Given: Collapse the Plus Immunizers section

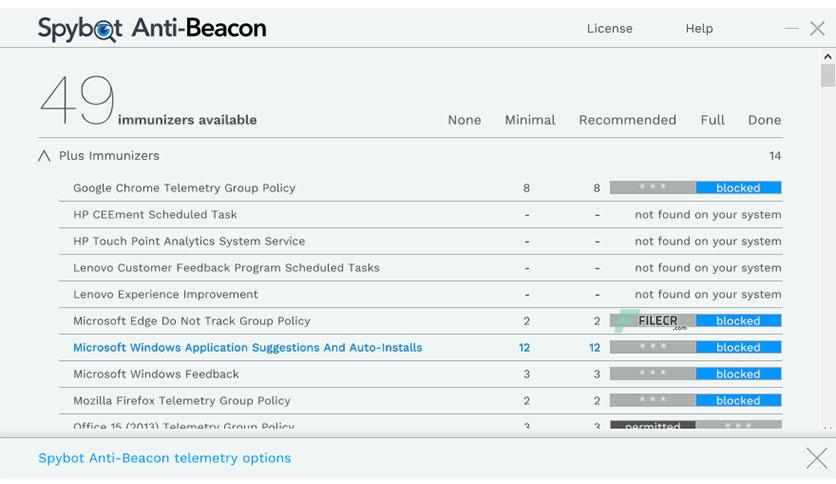Looking at the screenshot, I should tap(44, 156).
